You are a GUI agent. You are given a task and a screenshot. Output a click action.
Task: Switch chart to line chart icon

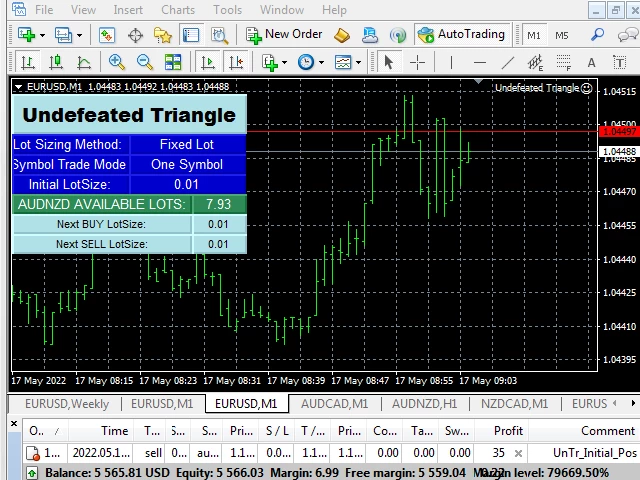pos(84,62)
